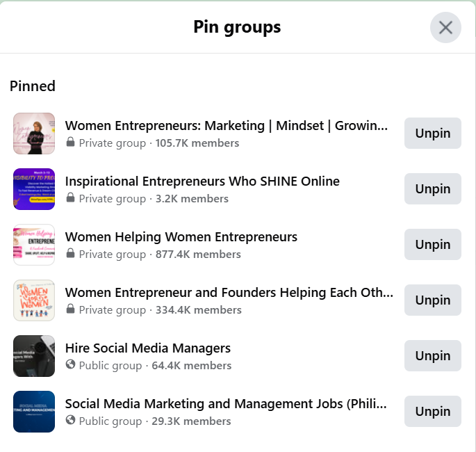Image resolution: width=476 pixels, height=452 pixels.
Task: Unpin Women Helping Women Entrepreneurs group
Action: click(x=432, y=245)
